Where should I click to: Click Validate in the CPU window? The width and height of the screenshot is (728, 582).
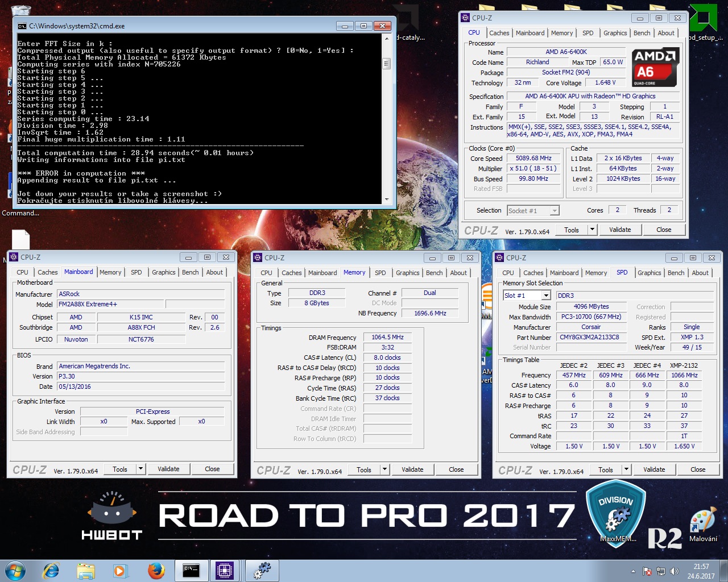[620, 230]
